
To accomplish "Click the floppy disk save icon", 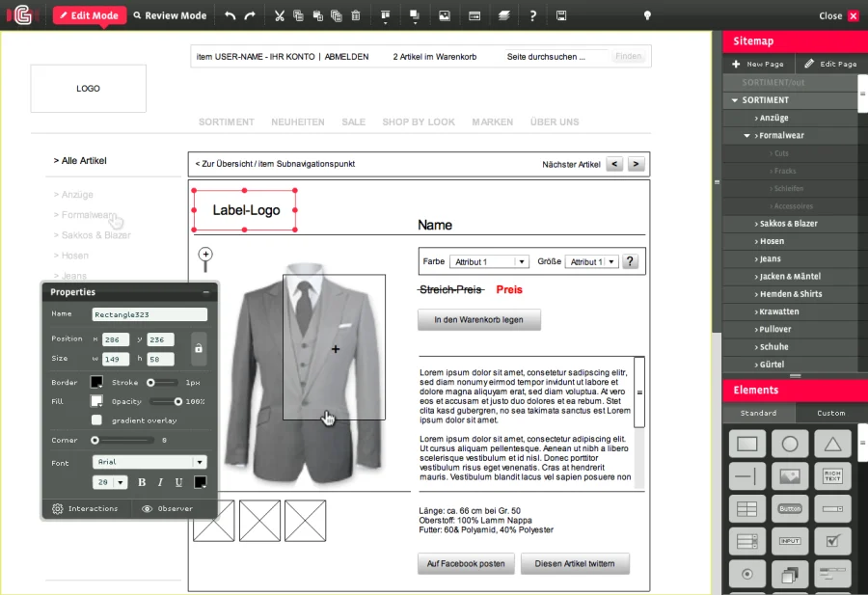I will (x=562, y=16).
